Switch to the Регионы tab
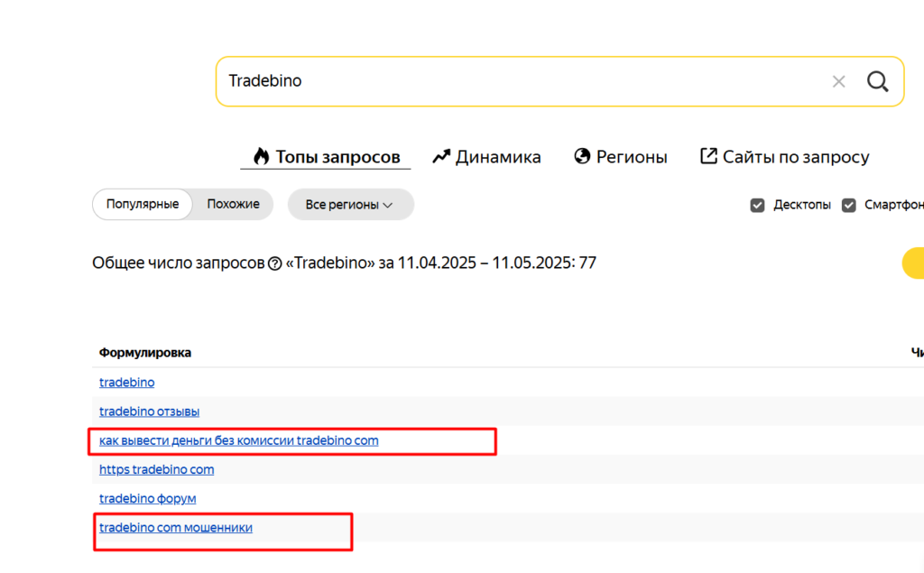The image size is (924, 573). pos(621,157)
